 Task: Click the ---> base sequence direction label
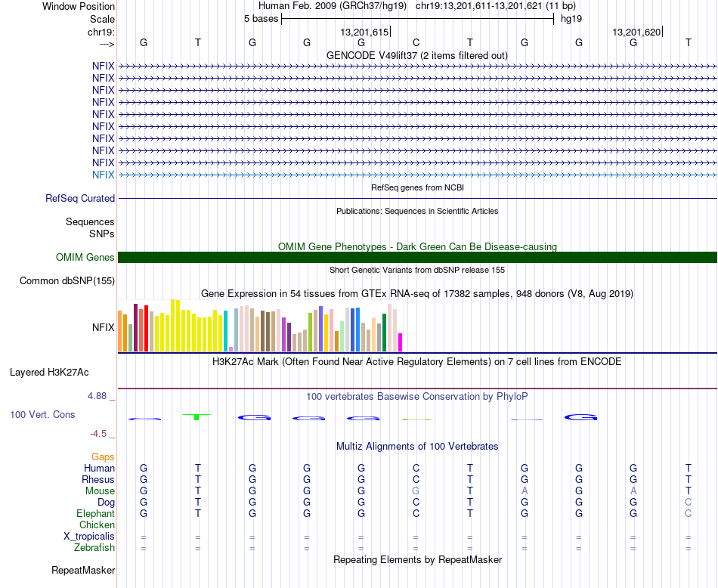(107, 44)
